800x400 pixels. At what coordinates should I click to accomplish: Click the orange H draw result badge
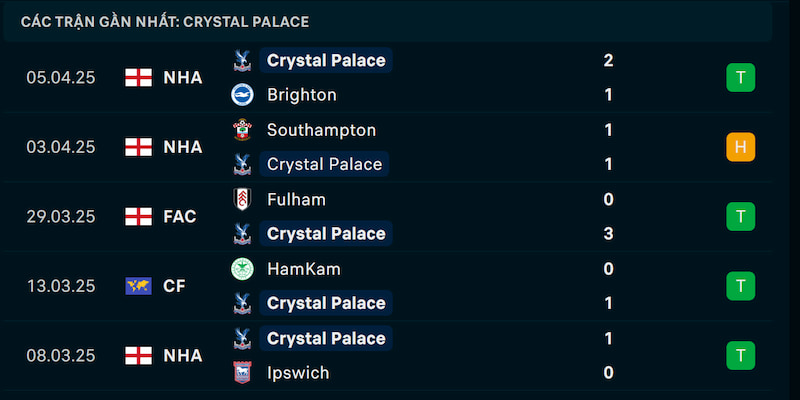pyautogui.click(x=741, y=147)
